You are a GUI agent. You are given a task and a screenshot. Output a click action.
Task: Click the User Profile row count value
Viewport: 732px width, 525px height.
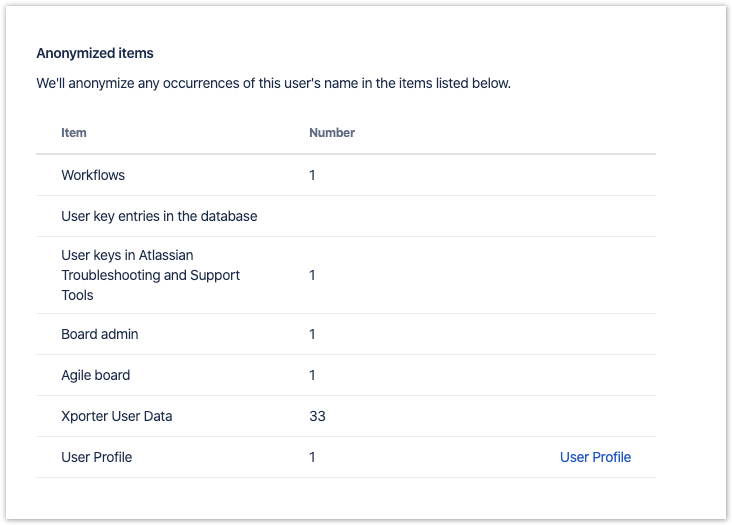313,457
